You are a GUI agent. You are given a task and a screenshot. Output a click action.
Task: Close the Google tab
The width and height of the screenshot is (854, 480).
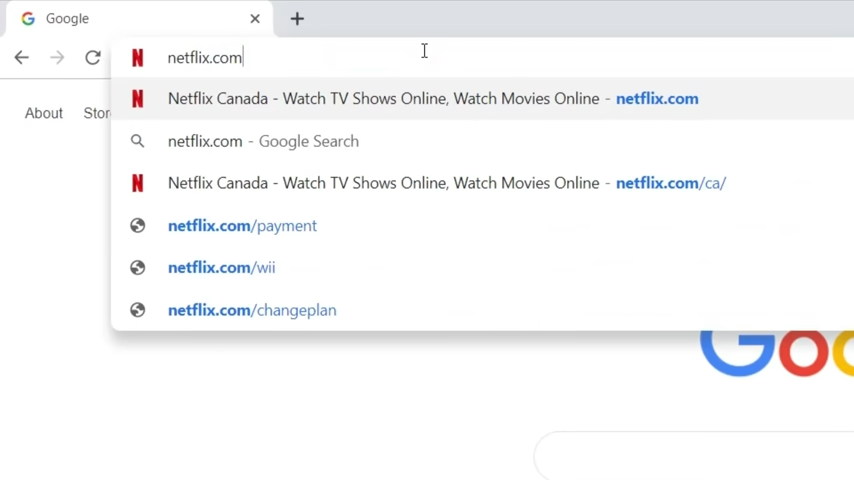point(255,19)
